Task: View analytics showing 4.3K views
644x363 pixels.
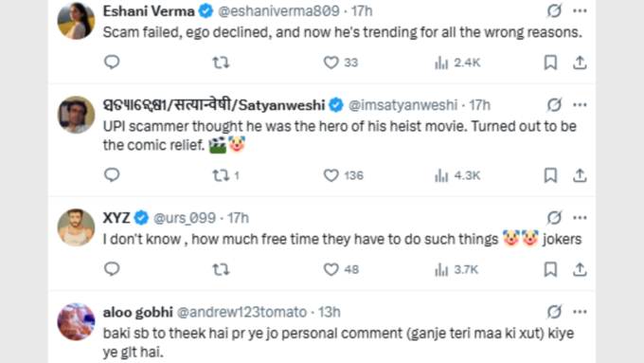Action: tap(457, 175)
